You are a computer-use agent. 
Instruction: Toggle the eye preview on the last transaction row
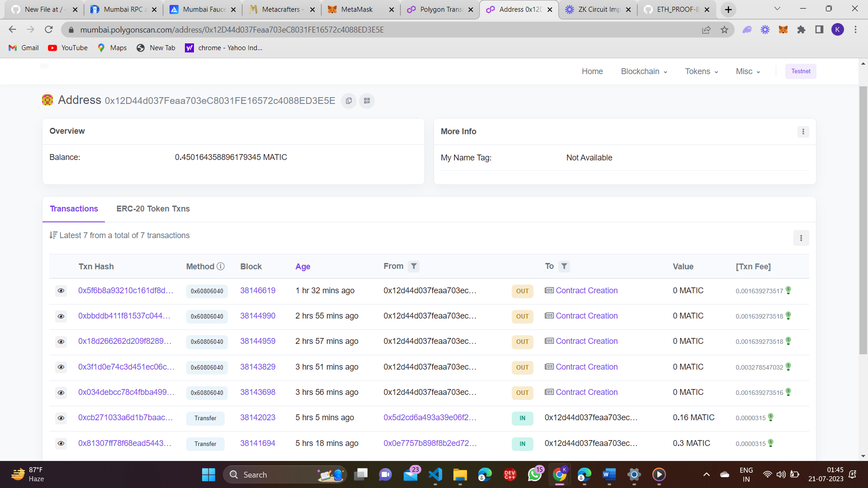click(61, 444)
